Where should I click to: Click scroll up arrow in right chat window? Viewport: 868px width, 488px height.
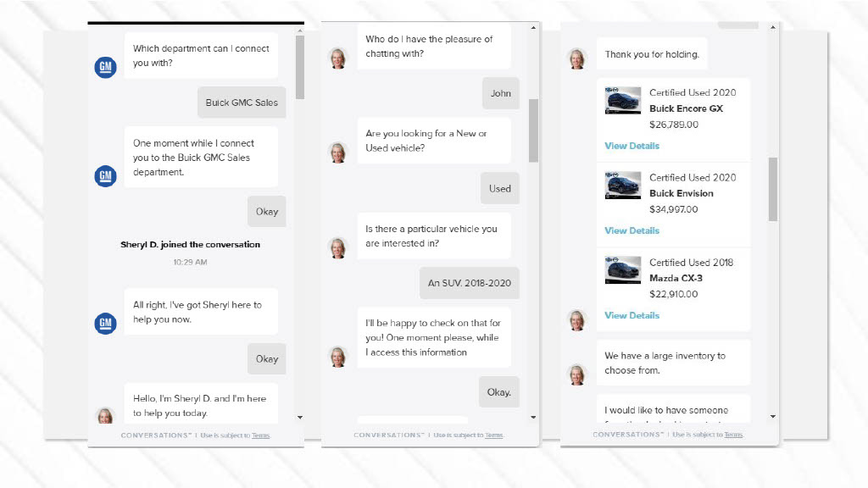click(x=773, y=27)
